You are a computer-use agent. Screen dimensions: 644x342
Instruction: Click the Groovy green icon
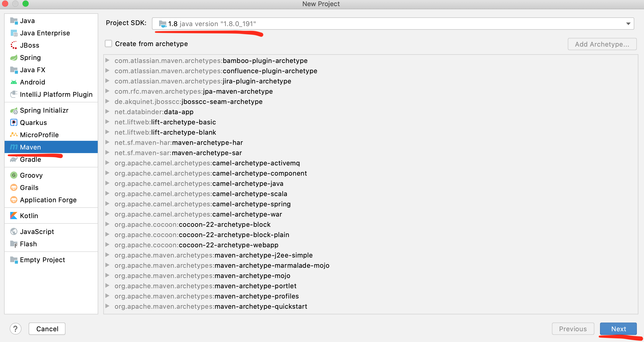[14, 175]
